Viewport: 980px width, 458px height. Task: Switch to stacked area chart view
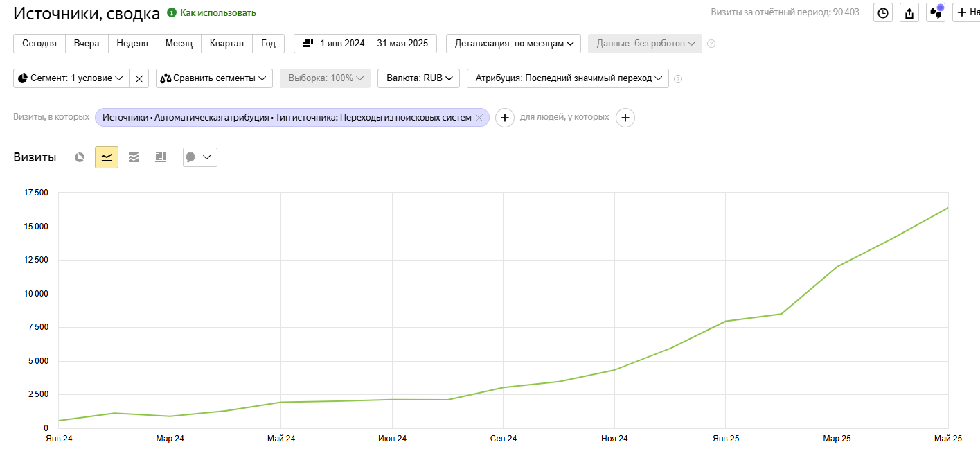(x=134, y=157)
